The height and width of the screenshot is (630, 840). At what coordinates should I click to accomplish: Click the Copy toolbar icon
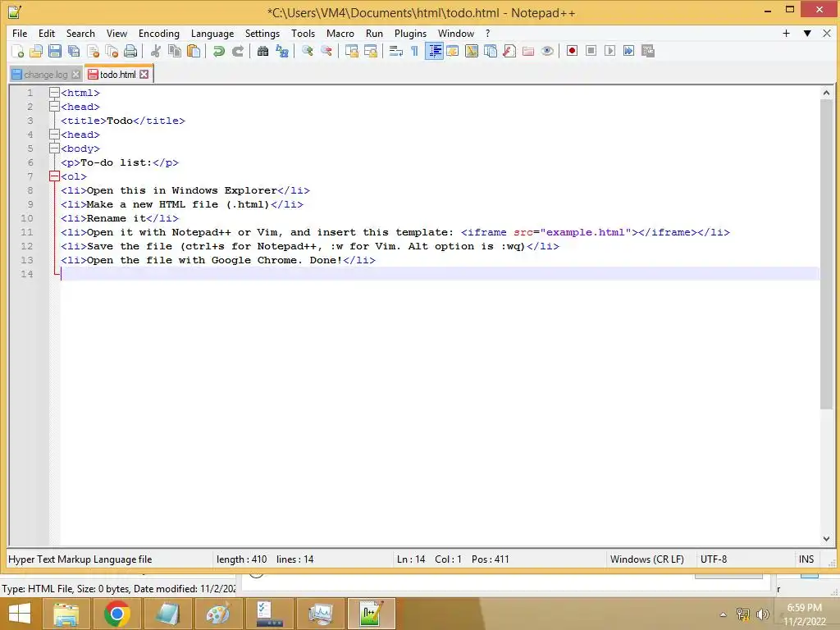coord(175,51)
